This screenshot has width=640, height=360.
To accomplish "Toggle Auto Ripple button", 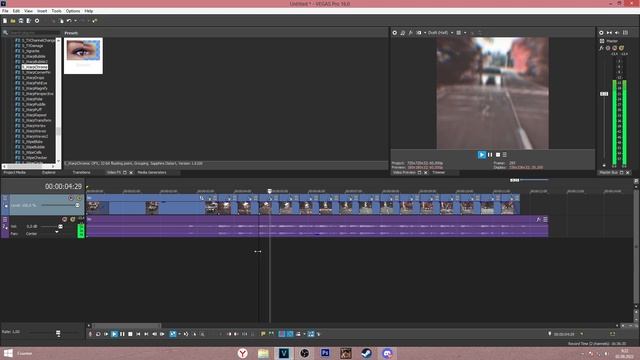I will (298, 334).
